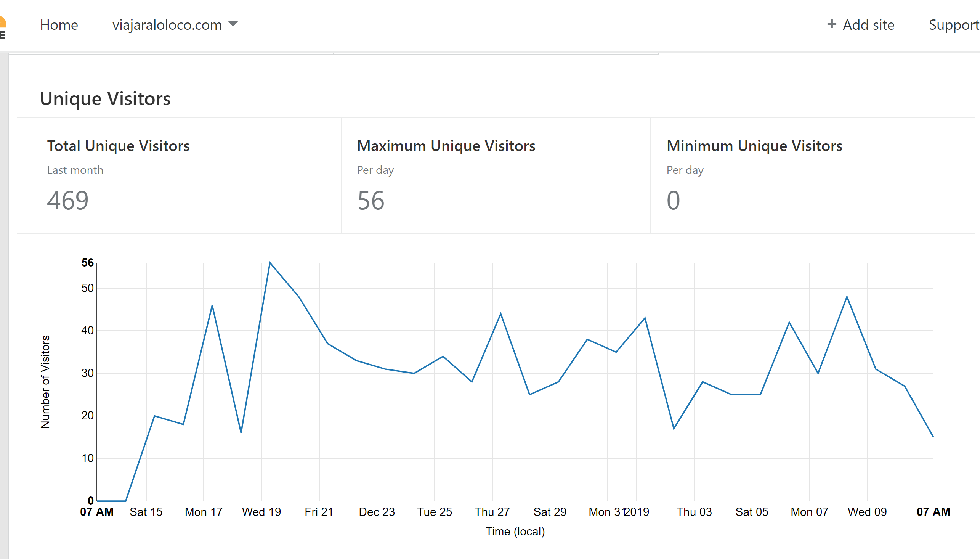Click the plus icon beside Add site
Screen dimensions: 980x559
tap(831, 24)
